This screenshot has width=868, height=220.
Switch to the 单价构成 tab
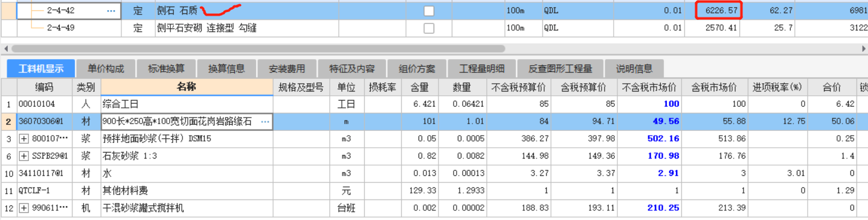tap(105, 68)
